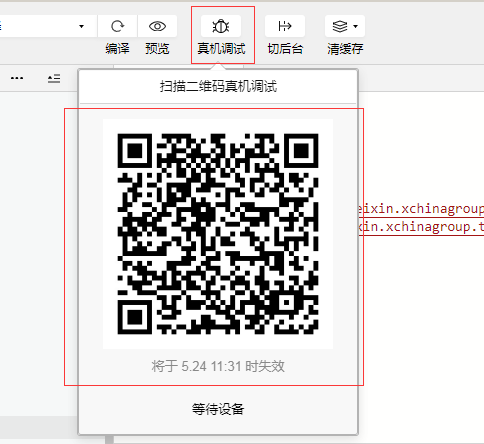Click the QR code image for debugging
Viewport: 484px width, 444px height.
pos(218,234)
